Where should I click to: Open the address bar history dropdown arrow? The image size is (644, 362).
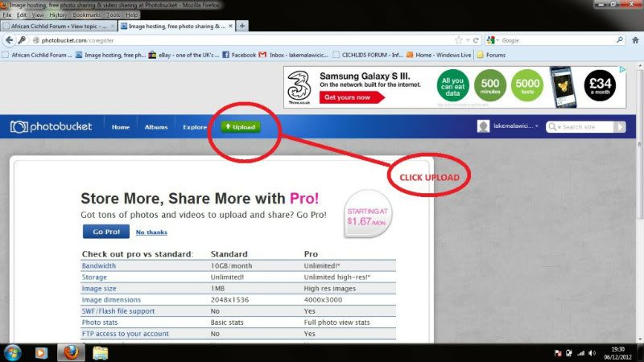[468, 40]
